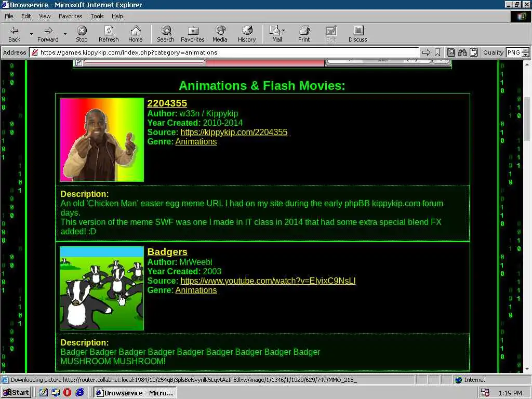Click the 2204355 Chicken Man thumbnail
Screen dimensions: 532x399
coord(102,140)
